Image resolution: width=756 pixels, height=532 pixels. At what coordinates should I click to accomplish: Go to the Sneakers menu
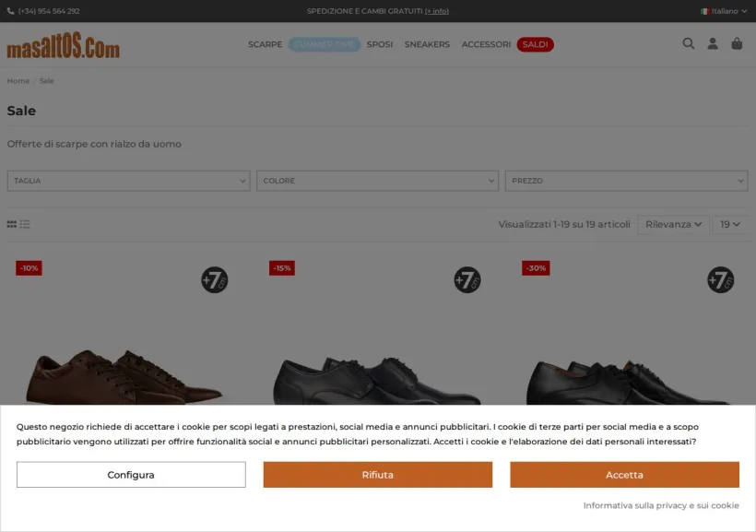pyautogui.click(x=427, y=44)
